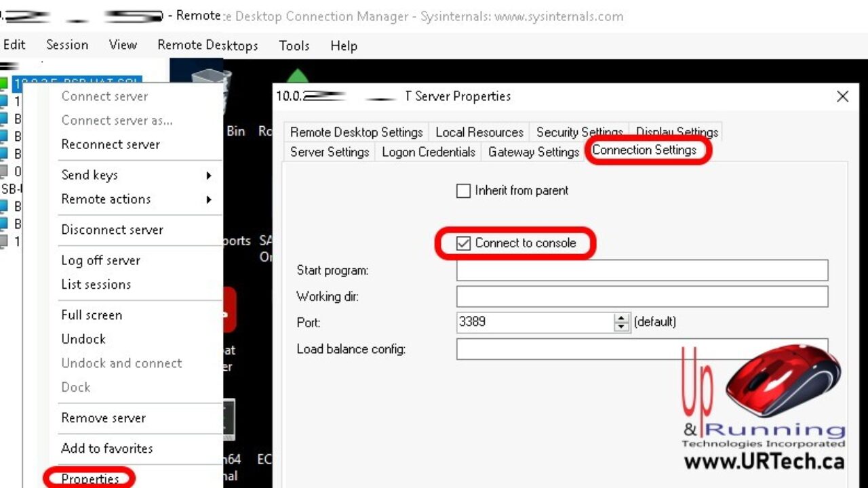868x488 pixels.
Task: Choose Properties from the context menu
Action: [90, 479]
